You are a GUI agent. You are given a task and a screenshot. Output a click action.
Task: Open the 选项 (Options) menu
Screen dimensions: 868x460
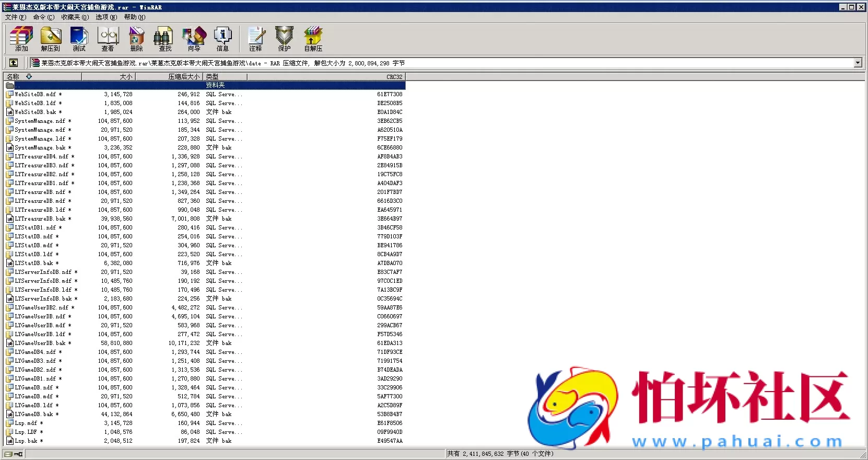click(106, 17)
